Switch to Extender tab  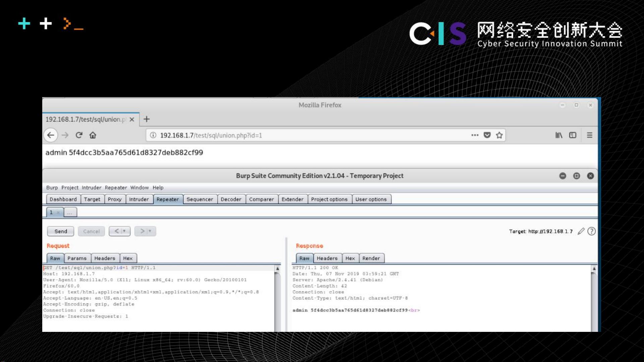[x=292, y=199]
